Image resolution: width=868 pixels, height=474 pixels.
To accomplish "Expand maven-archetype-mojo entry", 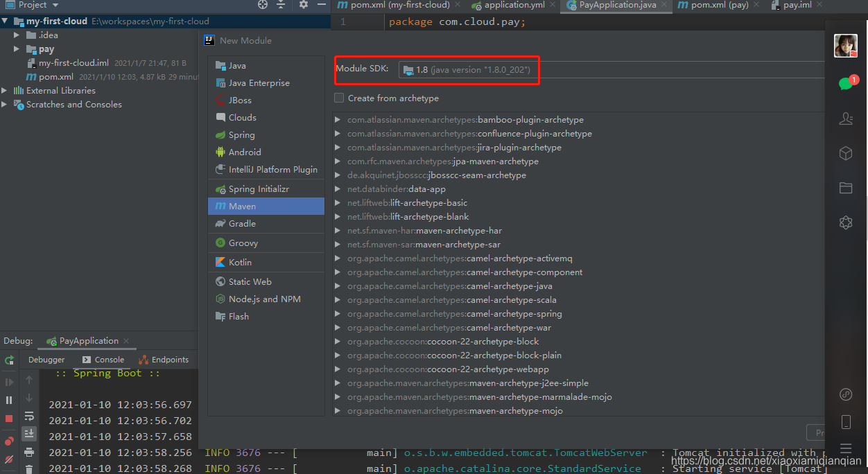I will coord(338,411).
